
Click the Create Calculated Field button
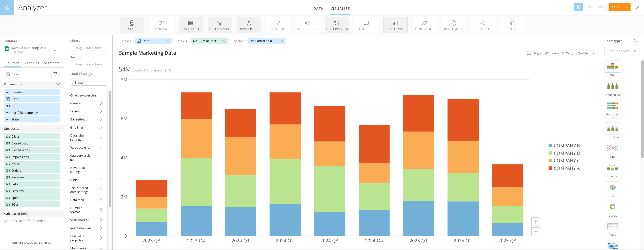click(x=32, y=242)
